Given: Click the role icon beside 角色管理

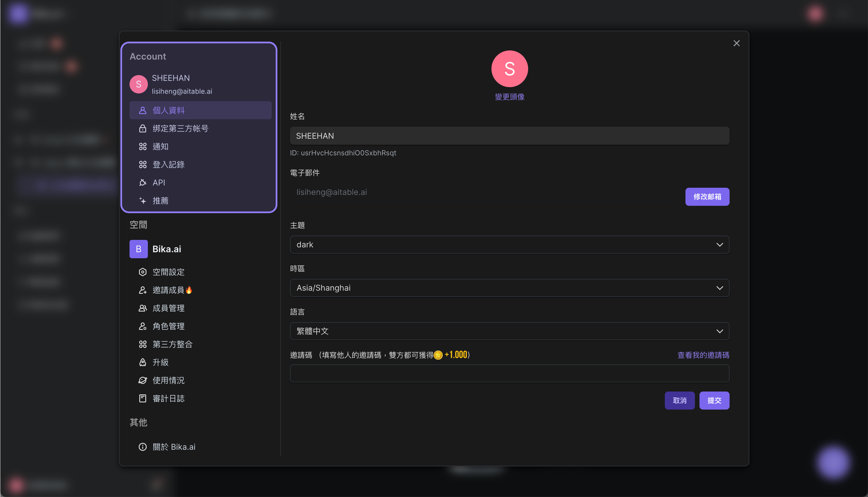Looking at the screenshot, I should [143, 326].
